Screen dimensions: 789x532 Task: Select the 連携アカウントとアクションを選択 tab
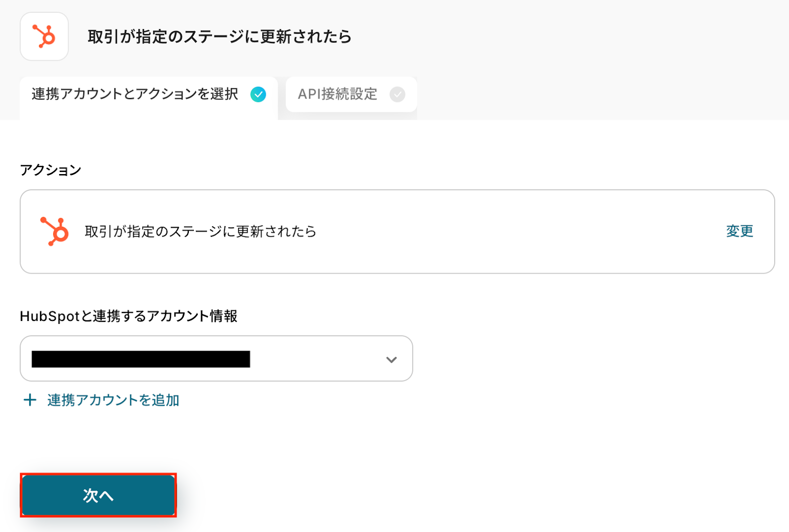point(135,94)
